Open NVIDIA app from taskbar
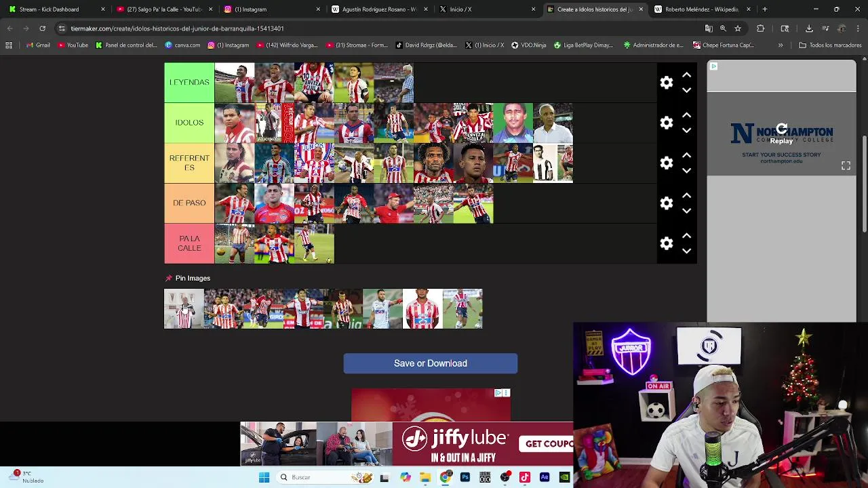 (x=564, y=477)
